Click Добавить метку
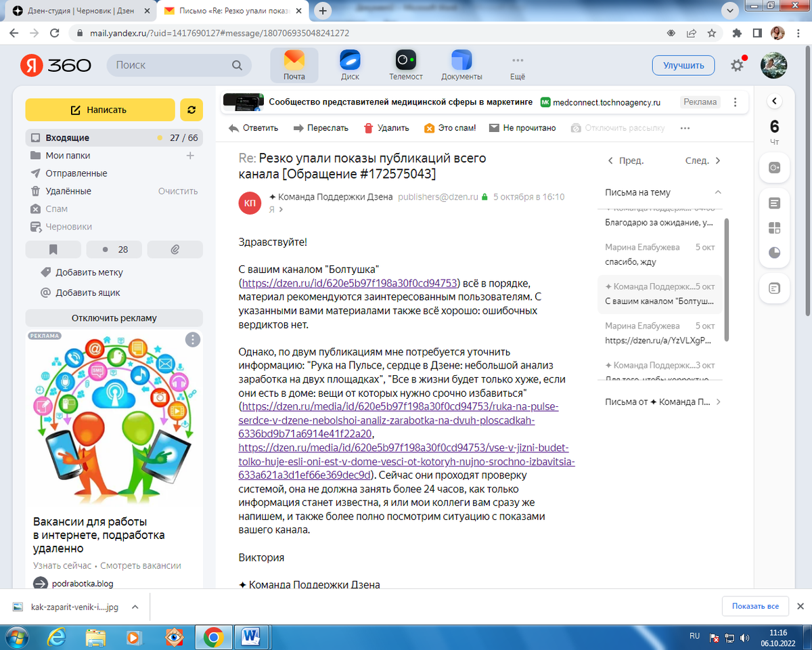Viewport: 812px width, 650px height. click(x=89, y=272)
